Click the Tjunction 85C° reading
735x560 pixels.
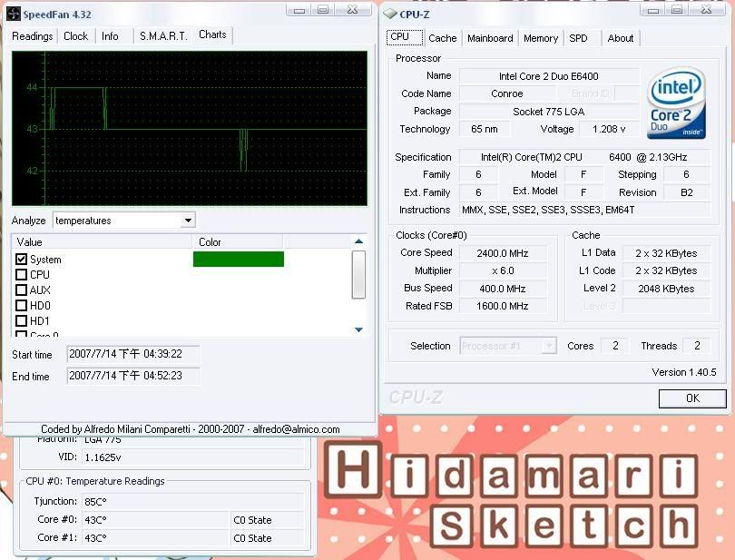[x=192, y=501]
